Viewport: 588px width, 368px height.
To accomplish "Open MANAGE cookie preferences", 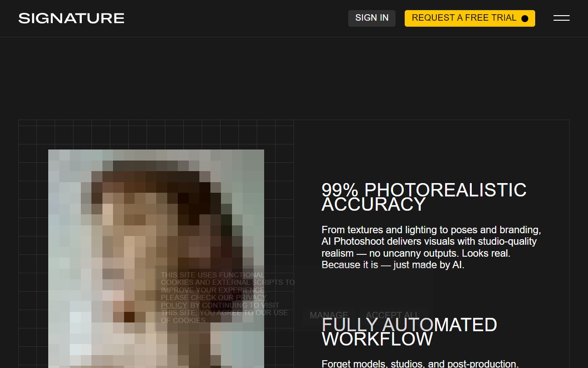I will (x=328, y=315).
